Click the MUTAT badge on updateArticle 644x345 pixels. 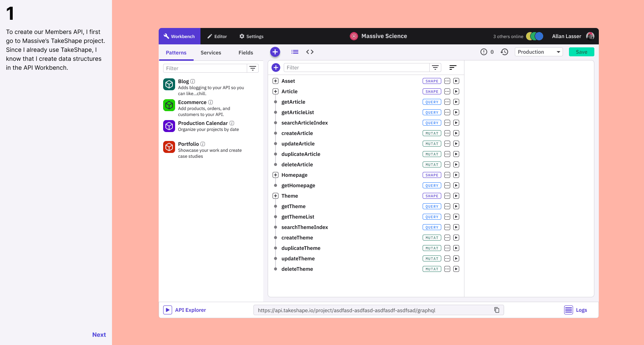point(432,144)
